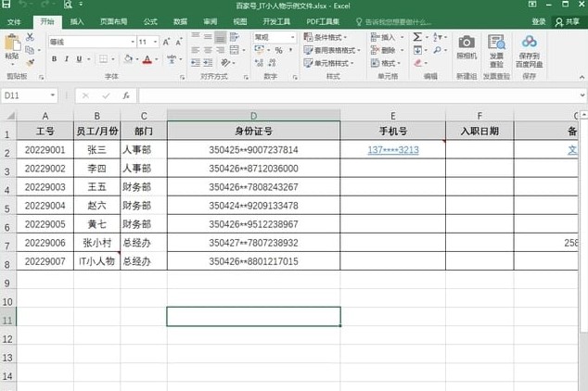Click inside the formula bar
588x391 pixels.
[x=358, y=95]
